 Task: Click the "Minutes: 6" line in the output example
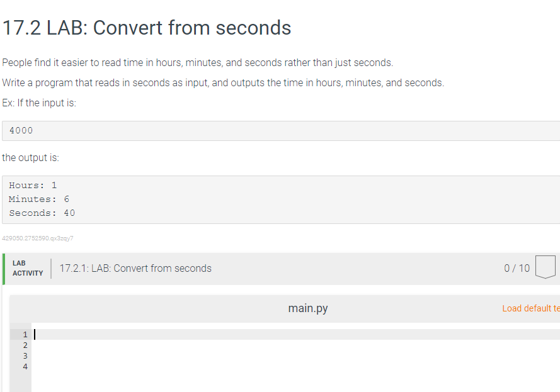pyautogui.click(x=38, y=199)
